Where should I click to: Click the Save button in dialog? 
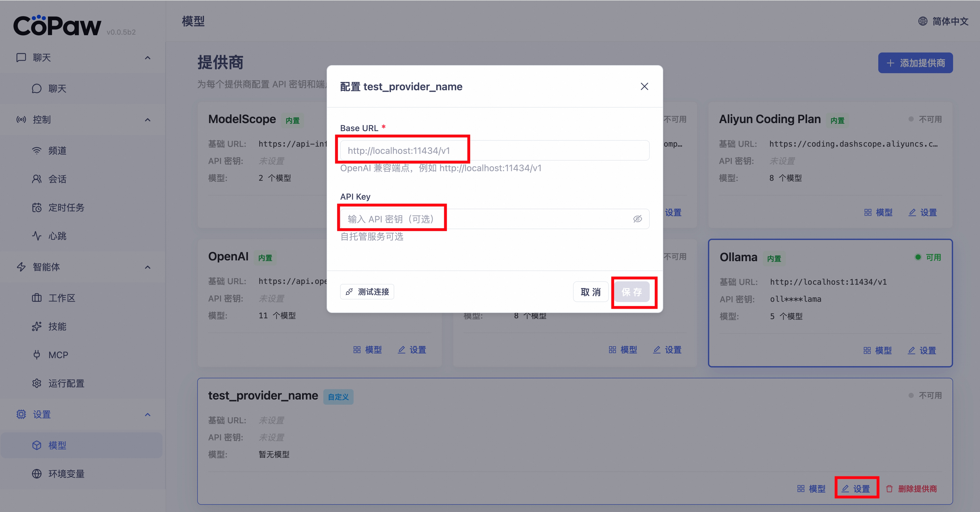click(632, 292)
